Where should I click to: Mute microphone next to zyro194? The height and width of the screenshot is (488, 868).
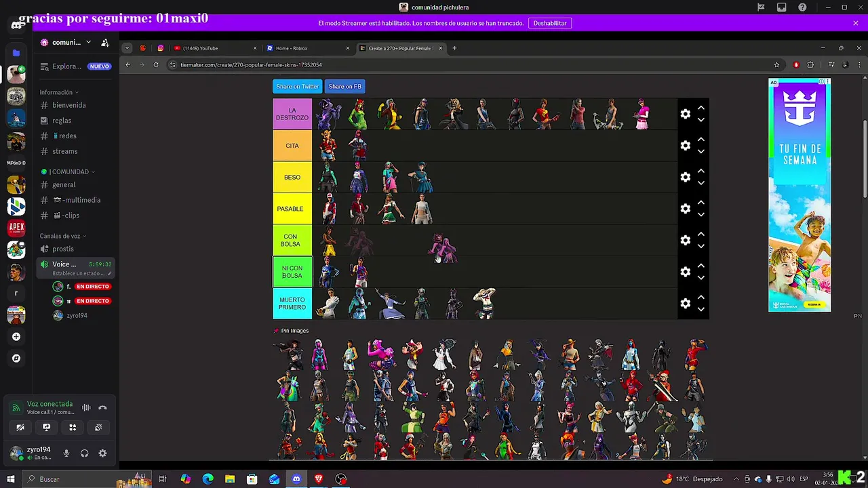[66, 453]
